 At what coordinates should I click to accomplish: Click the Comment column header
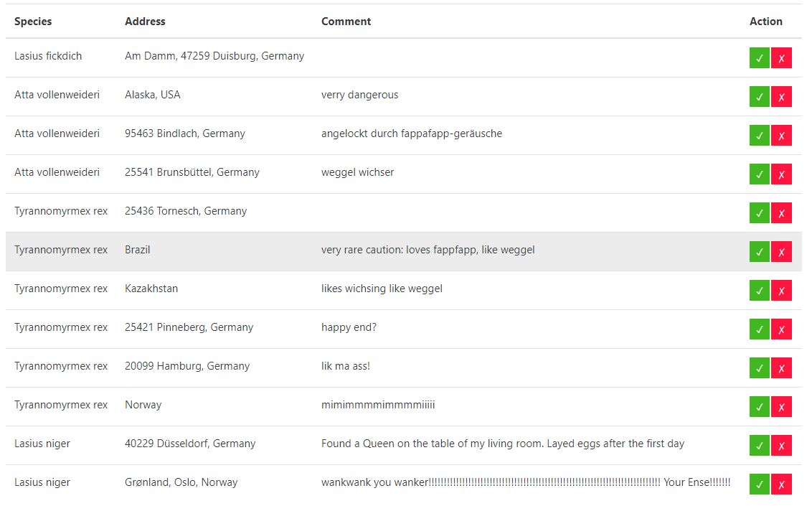346,22
